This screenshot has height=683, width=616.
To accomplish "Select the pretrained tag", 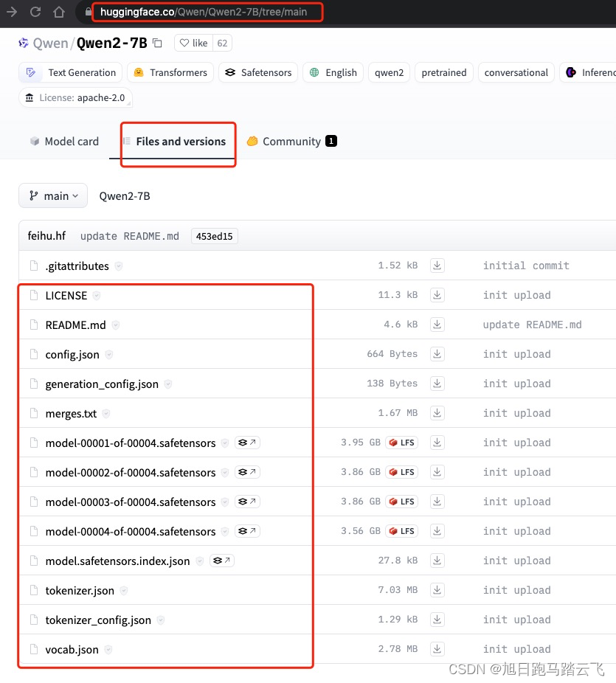I will (x=444, y=72).
